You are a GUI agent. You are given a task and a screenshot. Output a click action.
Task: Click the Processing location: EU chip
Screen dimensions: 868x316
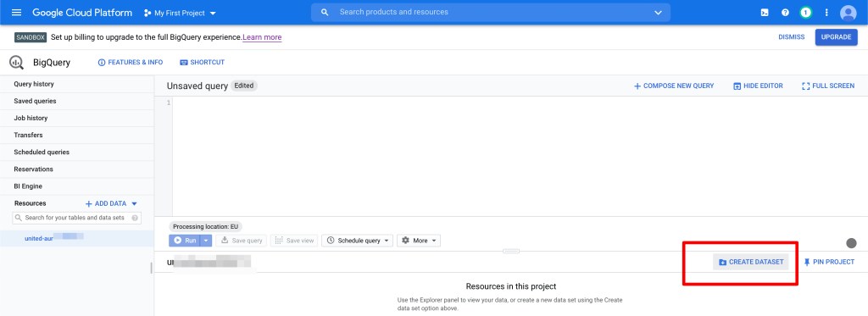[x=205, y=227]
